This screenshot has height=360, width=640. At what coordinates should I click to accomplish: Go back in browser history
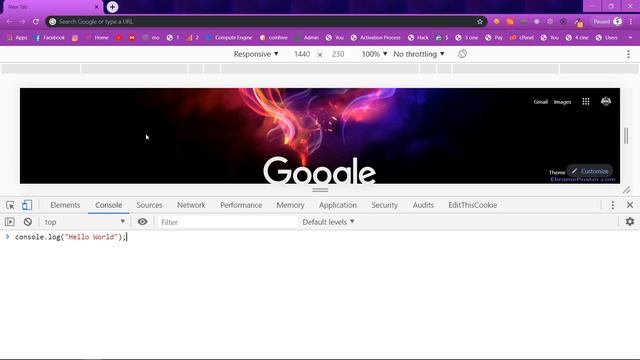[9, 22]
